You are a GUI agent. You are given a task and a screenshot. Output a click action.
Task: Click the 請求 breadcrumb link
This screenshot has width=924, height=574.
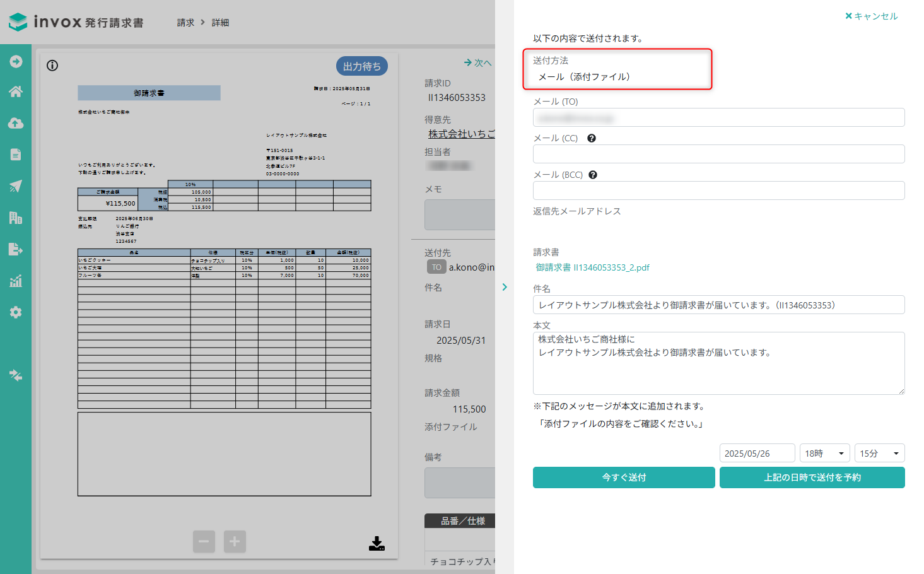coord(185,23)
